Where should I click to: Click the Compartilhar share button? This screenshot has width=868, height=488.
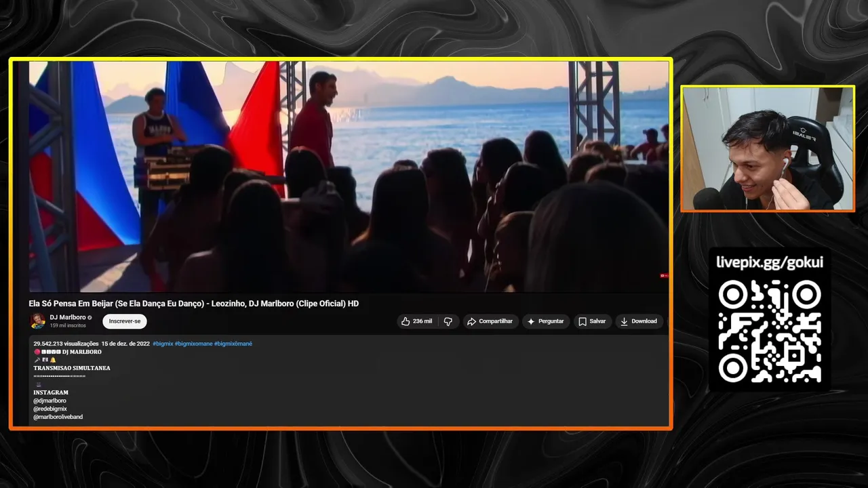click(490, 321)
